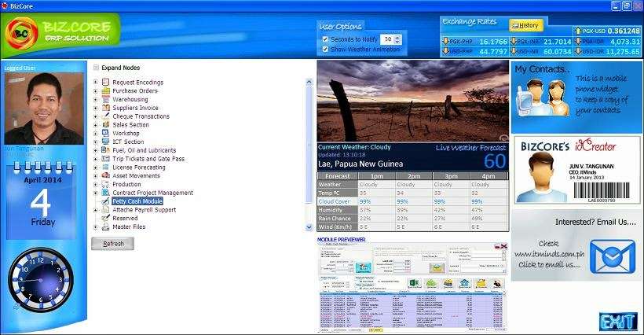This screenshot has height=335, width=644.
Task: Click the Warehousing tree icon
Action: coord(105,99)
